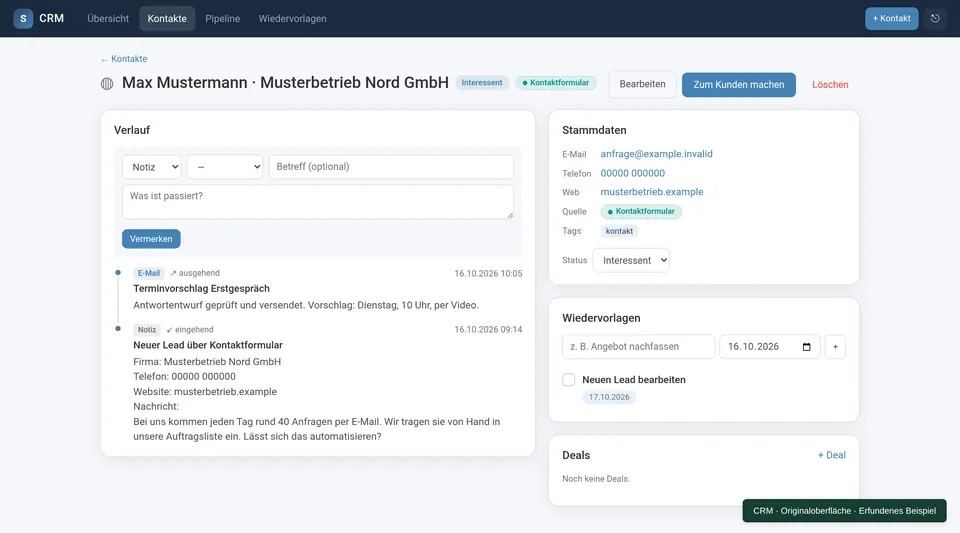The image size is (960, 533).
Task: Click Kontaktformular badge beside contact name
Action: pos(555,83)
